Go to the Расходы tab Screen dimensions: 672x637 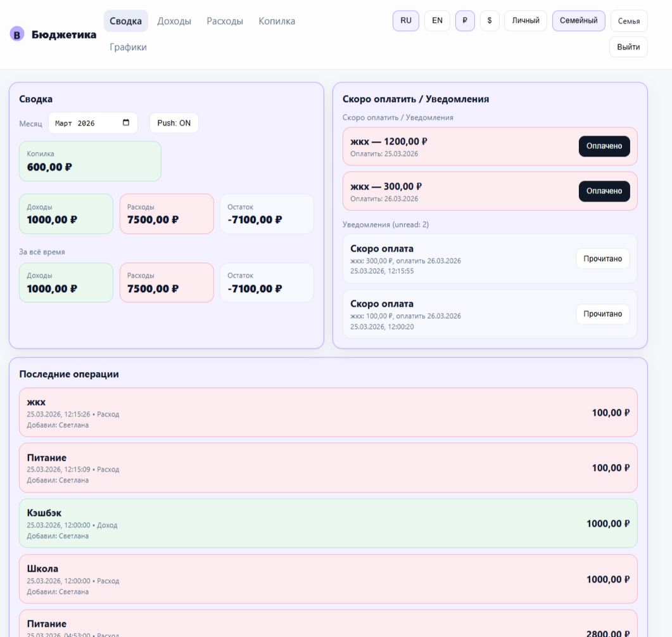(225, 21)
